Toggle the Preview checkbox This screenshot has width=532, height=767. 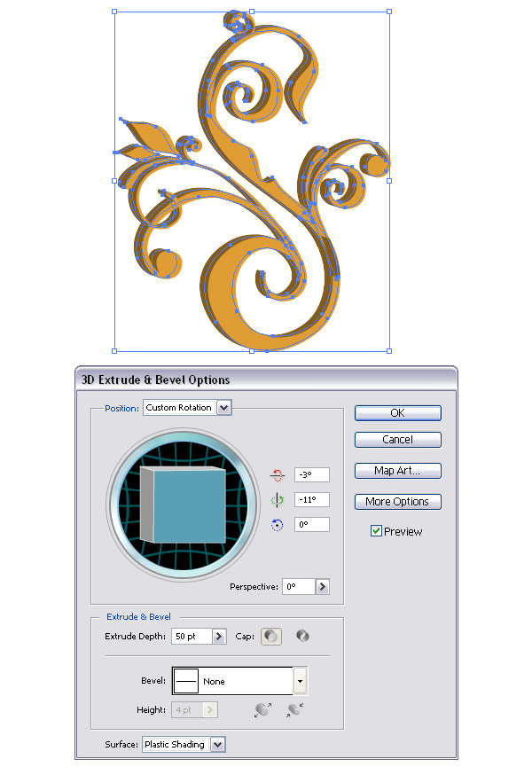click(x=376, y=531)
